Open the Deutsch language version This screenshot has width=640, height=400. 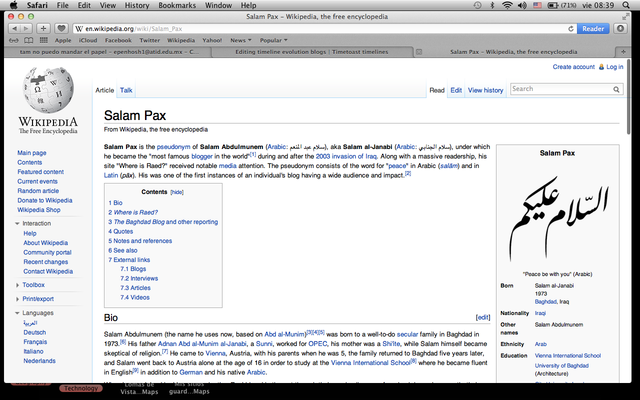35,332
